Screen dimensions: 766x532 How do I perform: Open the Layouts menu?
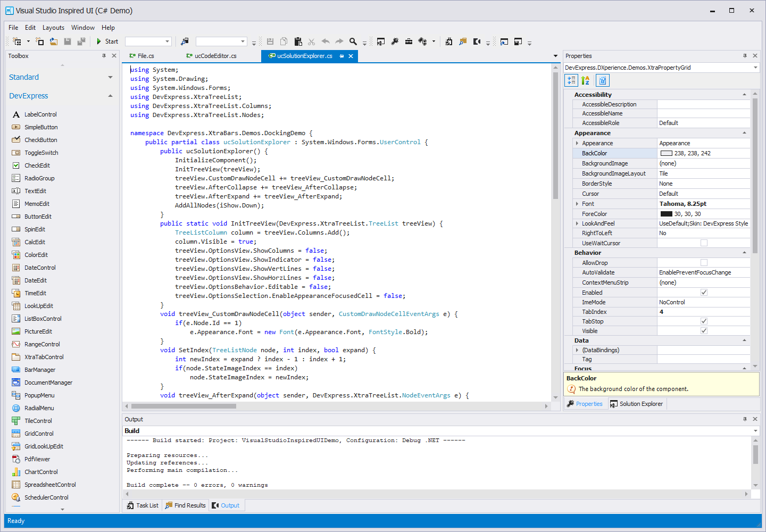click(x=53, y=27)
